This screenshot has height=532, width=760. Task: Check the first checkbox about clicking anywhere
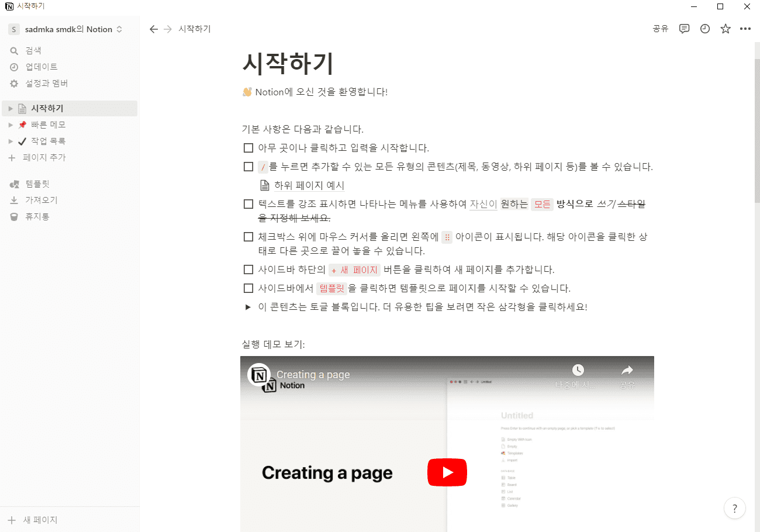pyautogui.click(x=248, y=147)
